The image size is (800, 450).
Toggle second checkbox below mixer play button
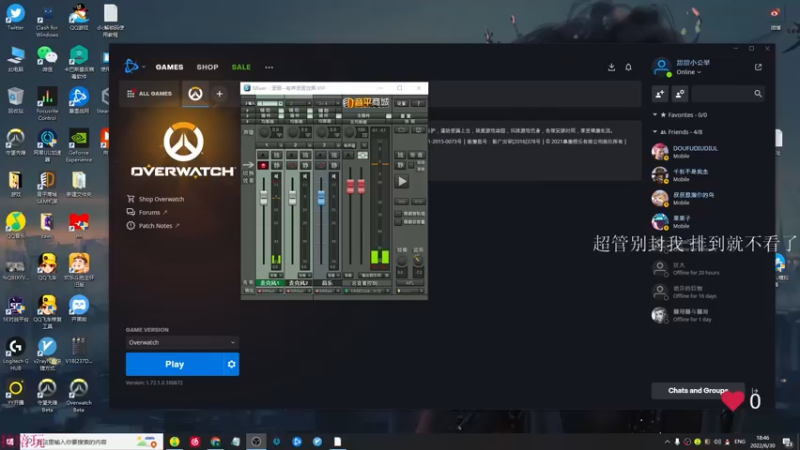click(398, 222)
